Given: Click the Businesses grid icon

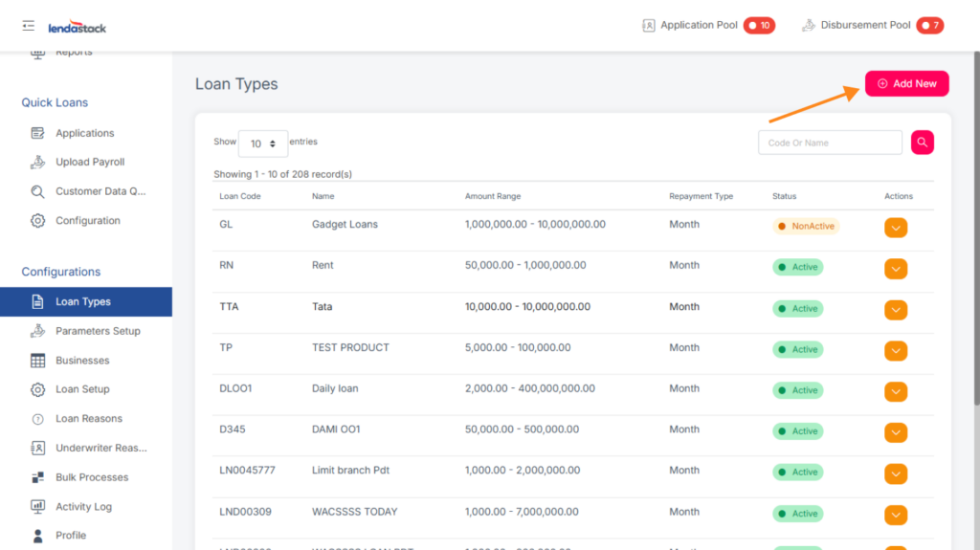Looking at the screenshot, I should (38, 361).
